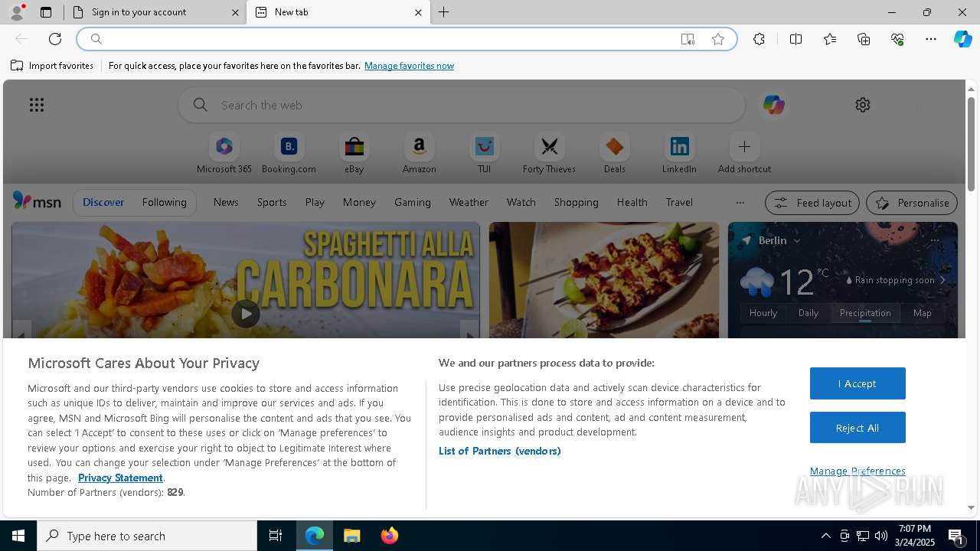Expand more MSN categories ellipsis

[x=740, y=203]
